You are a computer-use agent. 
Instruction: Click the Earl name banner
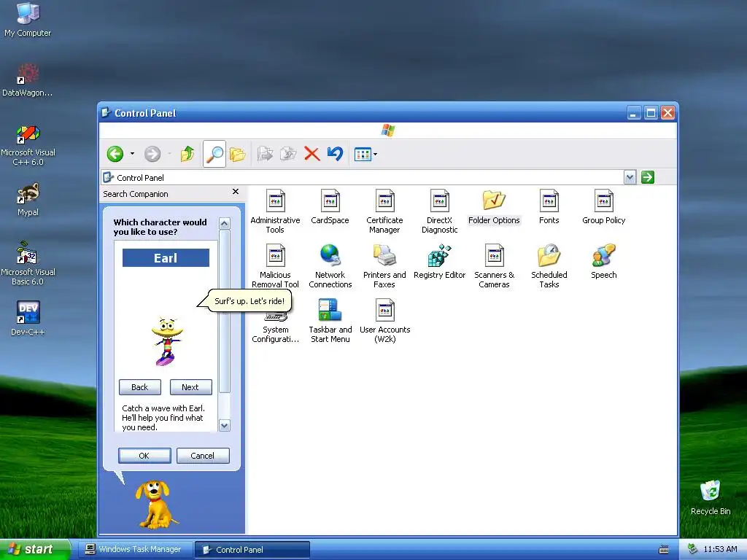click(166, 258)
